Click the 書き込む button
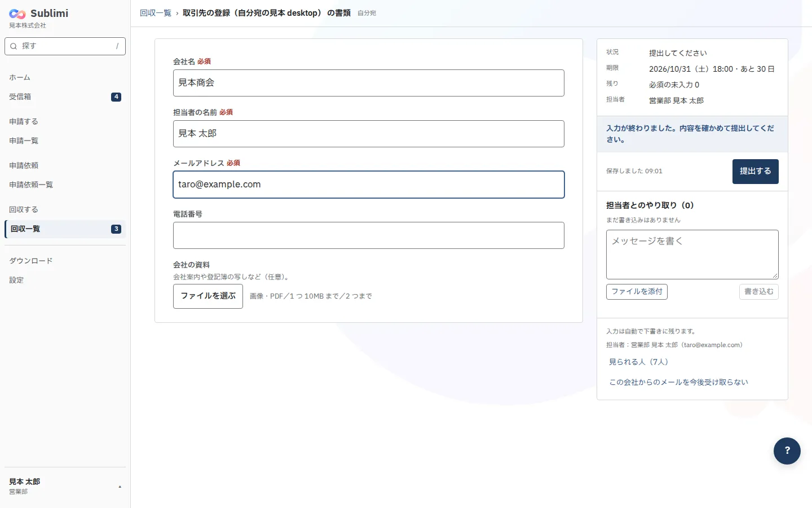Image resolution: width=812 pixels, height=508 pixels. click(759, 292)
